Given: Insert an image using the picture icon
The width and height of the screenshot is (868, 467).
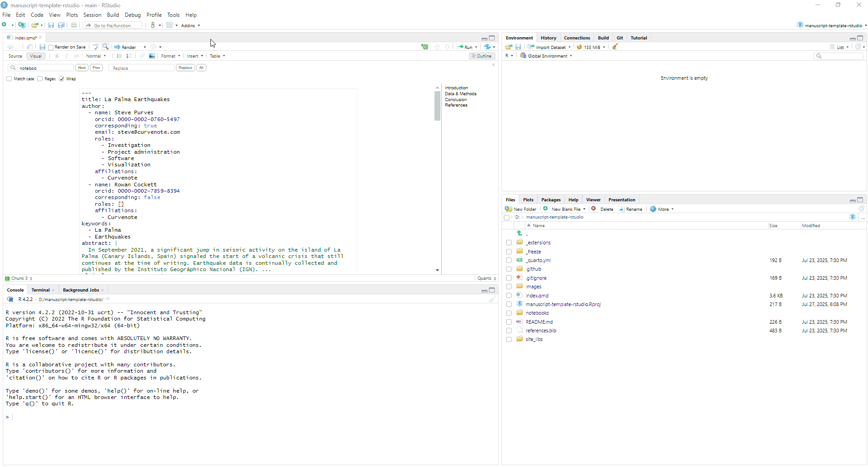Looking at the screenshot, I should (152, 56).
